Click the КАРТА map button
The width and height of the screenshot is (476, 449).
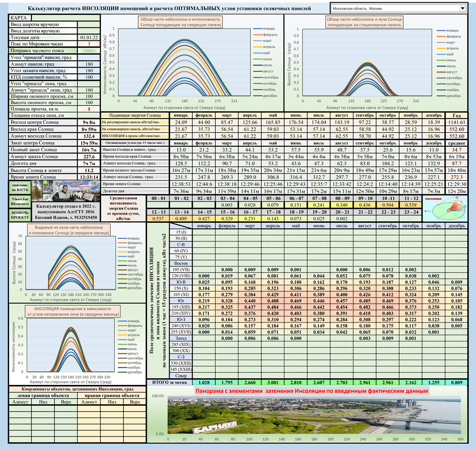coord(19,18)
